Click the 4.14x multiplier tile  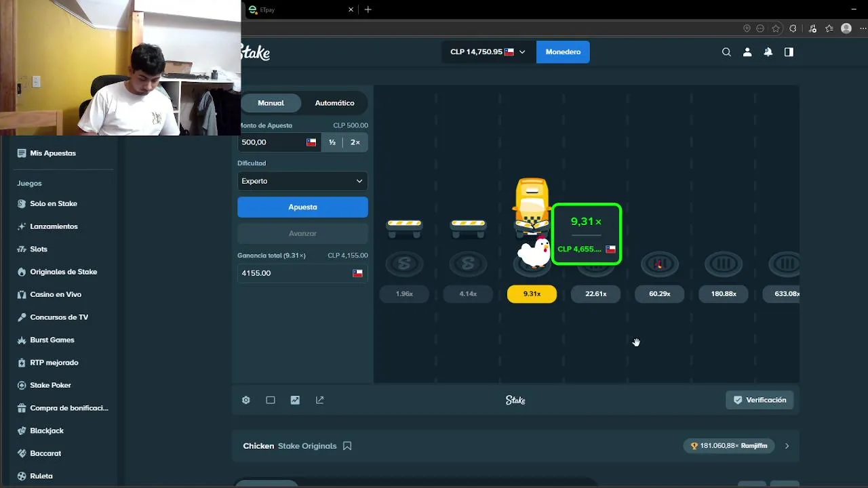point(468,293)
